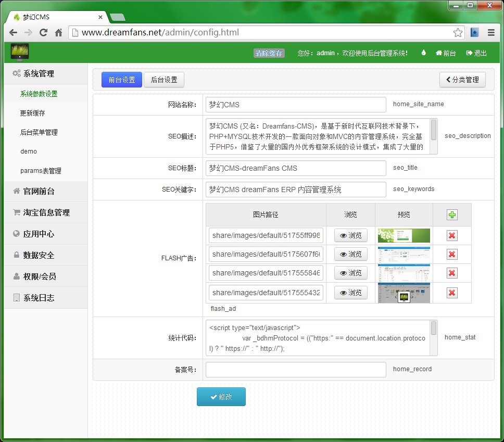
Task: Open green preview thumbnail of first ad
Action: click(404, 236)
